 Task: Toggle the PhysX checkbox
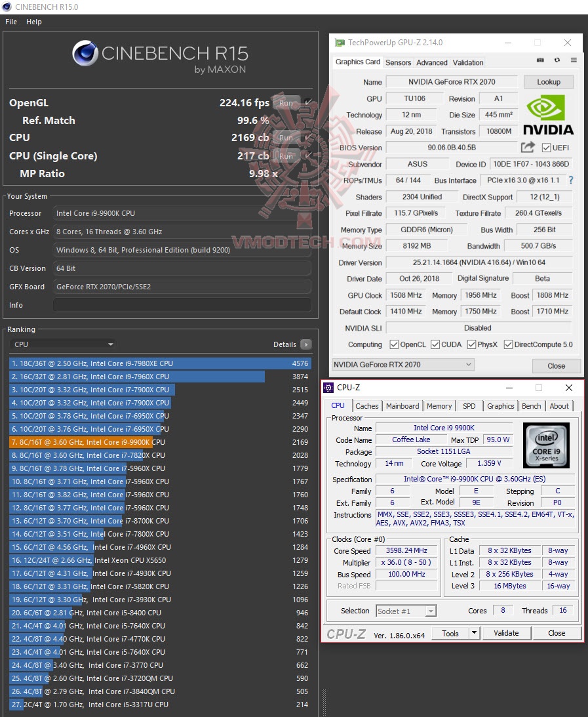471,344
